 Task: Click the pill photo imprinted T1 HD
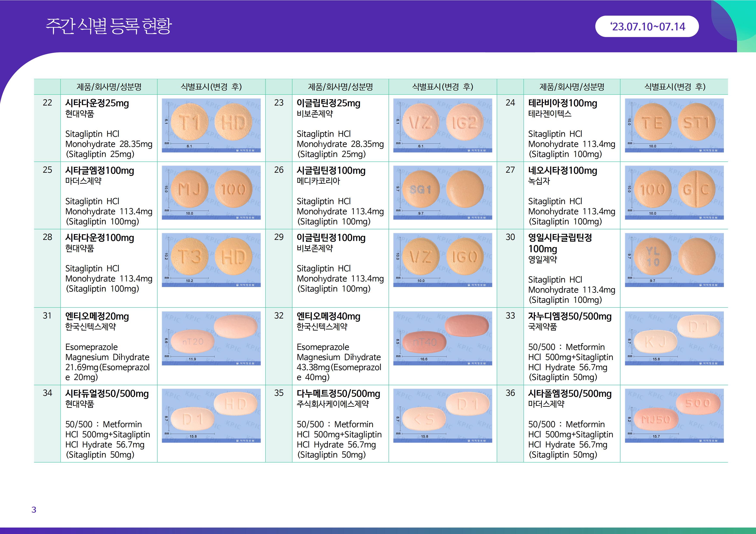[211, 125]
